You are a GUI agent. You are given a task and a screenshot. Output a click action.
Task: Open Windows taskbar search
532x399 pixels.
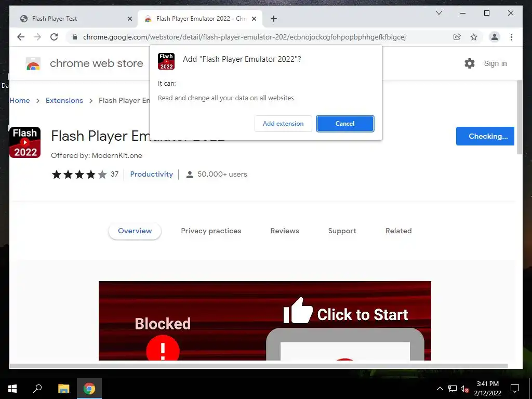(x=37, y=389)
